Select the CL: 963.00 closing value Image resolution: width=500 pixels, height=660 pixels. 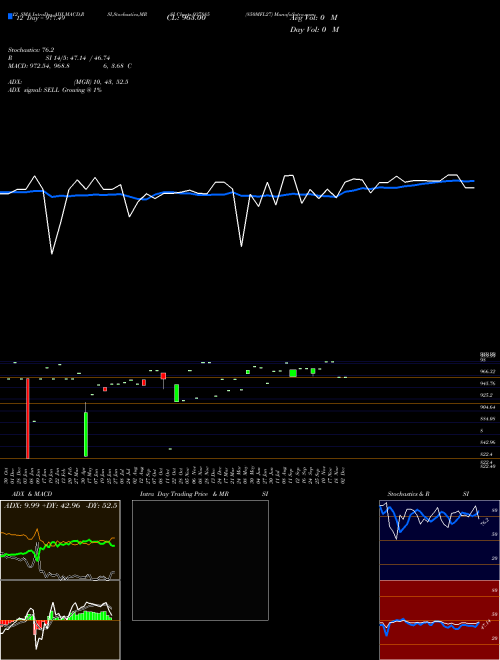click(186, 18)
